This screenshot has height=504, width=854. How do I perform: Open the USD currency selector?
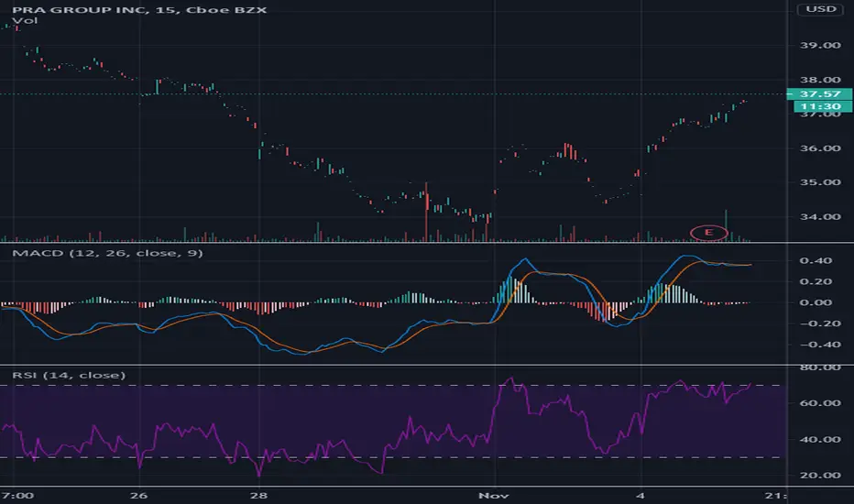(x=821, y=9)
